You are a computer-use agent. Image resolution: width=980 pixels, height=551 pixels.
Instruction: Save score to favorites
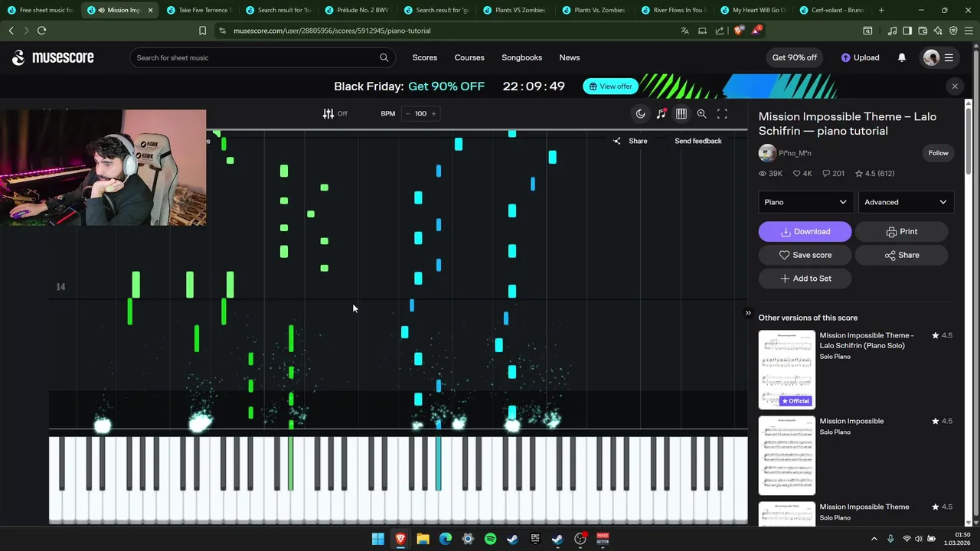[x=805, y=255]
